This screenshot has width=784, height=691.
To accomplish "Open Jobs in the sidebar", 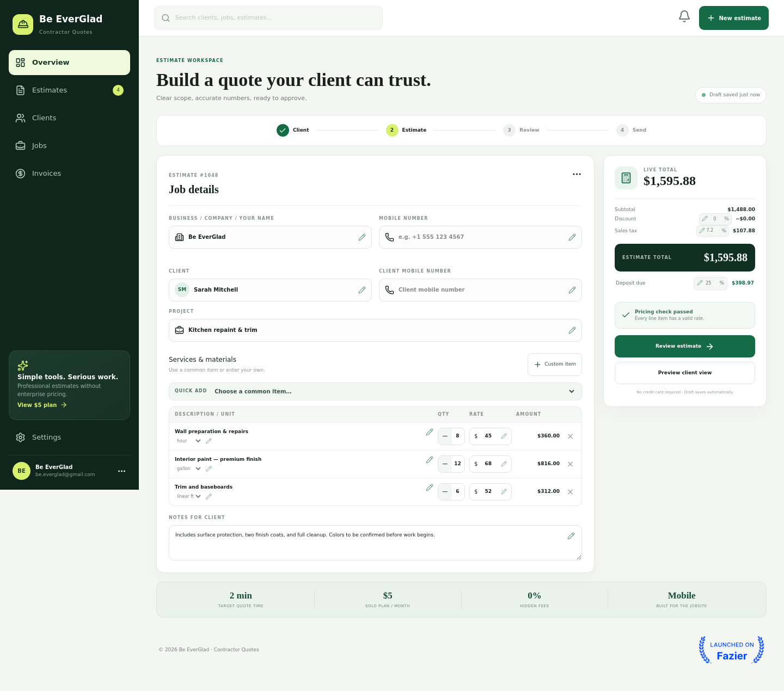I will coord(69,146).
